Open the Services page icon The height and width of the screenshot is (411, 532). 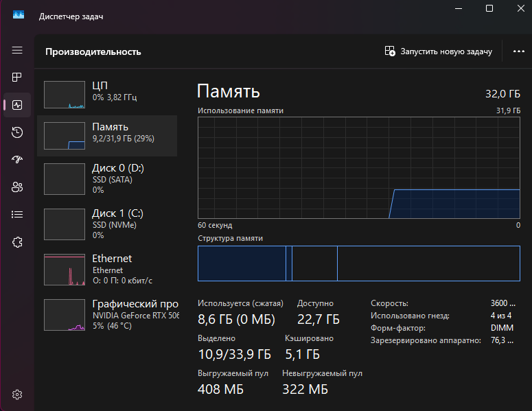click(17, 242)
